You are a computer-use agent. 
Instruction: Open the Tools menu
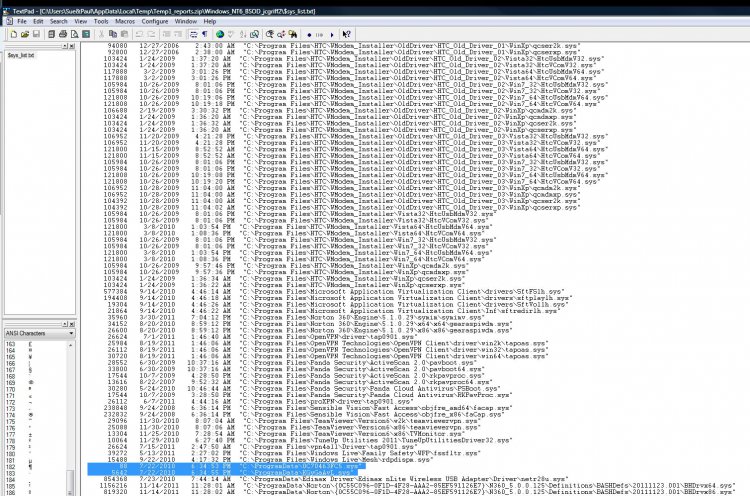[x=101, y=22]
